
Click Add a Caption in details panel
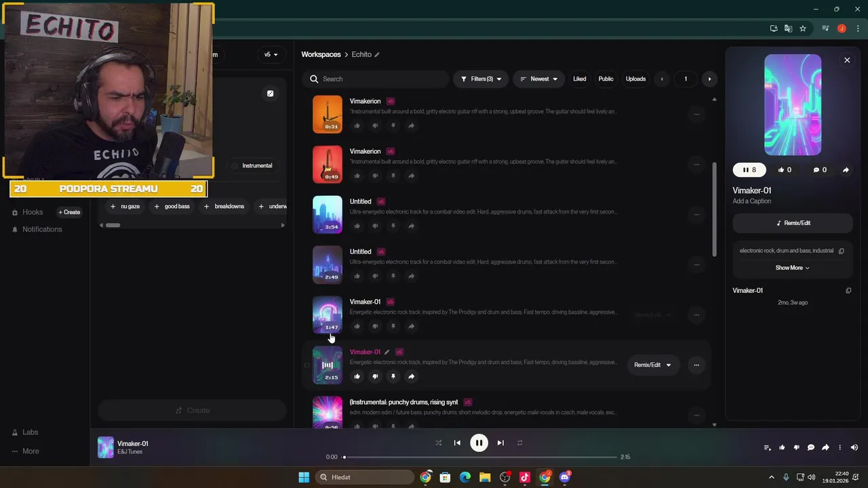[x=751, y=201]
